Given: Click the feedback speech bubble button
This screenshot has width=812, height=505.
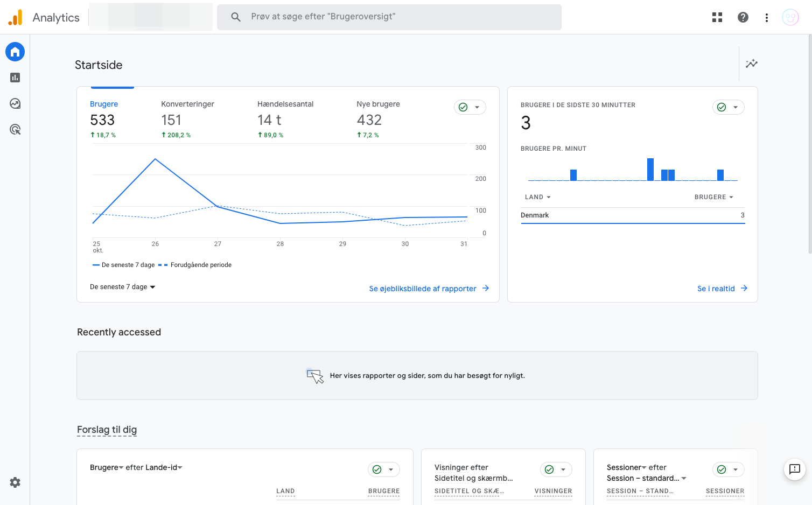Looking at the screenshot, I should [x=795, y=469].
